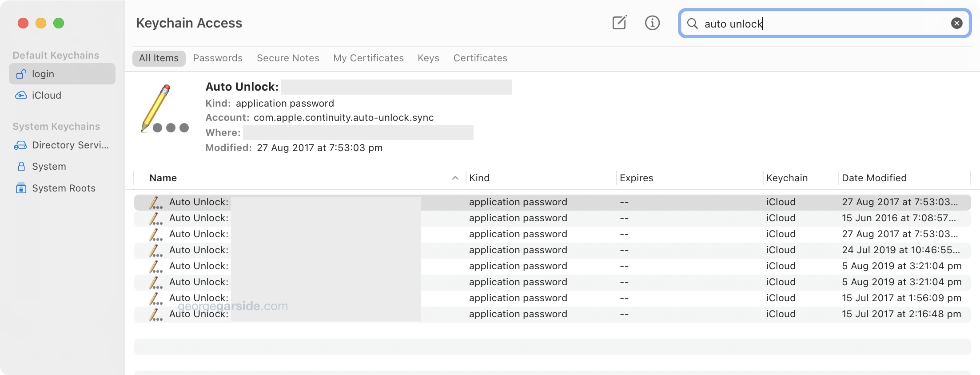Switch to the Certificates tab
The image size is (980, 375).
[x=480, y=58]
